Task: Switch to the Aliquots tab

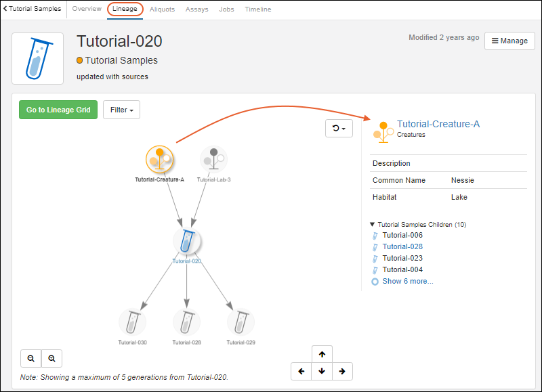Action: pyautogui.click(x=162, y=9)
